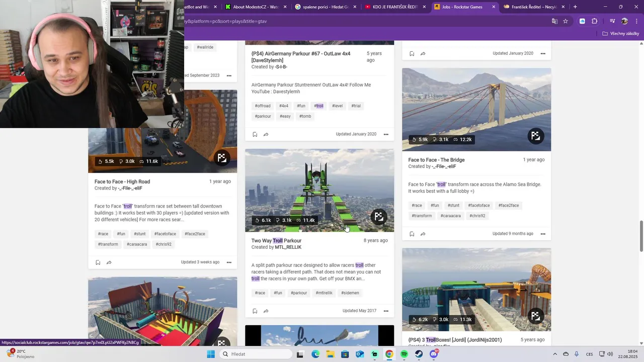This screenshot has height=362, width=644.
Task: Open the Face to Face - The Bridge thumbnail
Action: pyautogui.click(x=476, y=110)
